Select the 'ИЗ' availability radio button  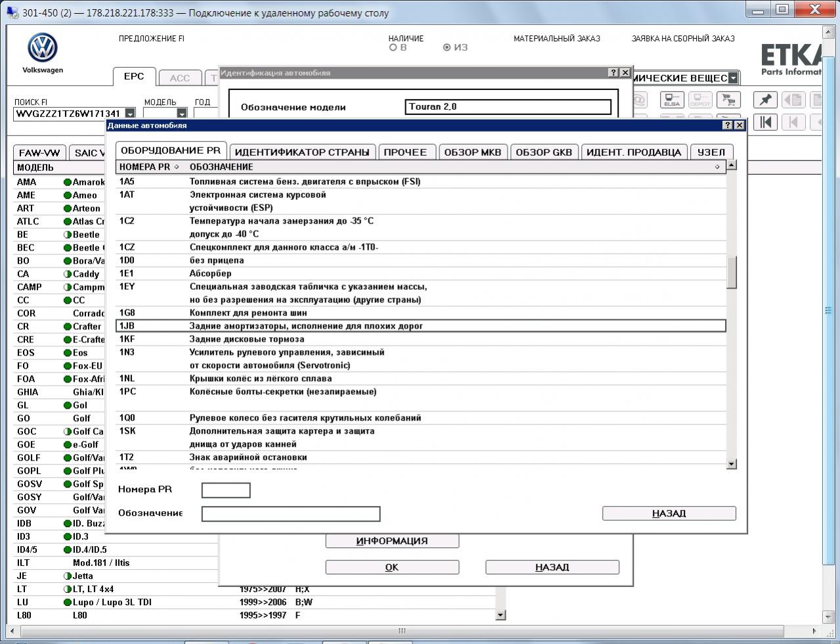pyautogui.click(x=447, y=47)
